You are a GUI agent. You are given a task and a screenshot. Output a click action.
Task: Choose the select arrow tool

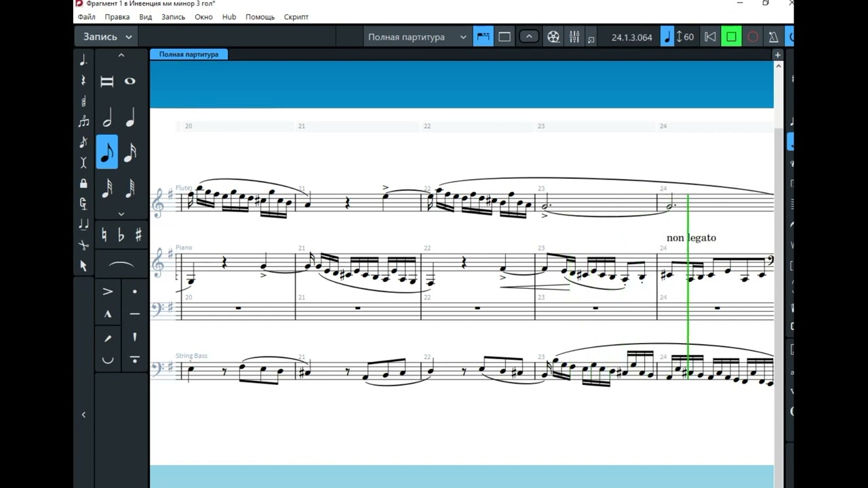[x=83, y=266]
